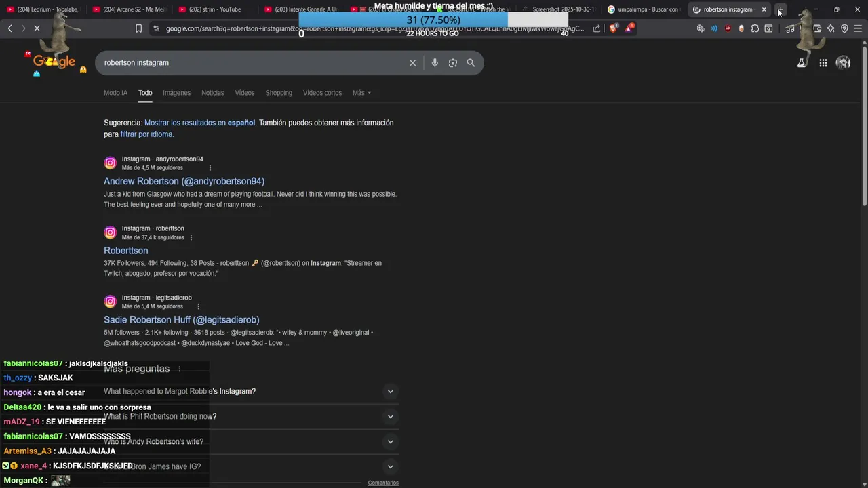The image size is (868, 488).
Task: Open the music notes media control icon
Action: pos(790,28)
